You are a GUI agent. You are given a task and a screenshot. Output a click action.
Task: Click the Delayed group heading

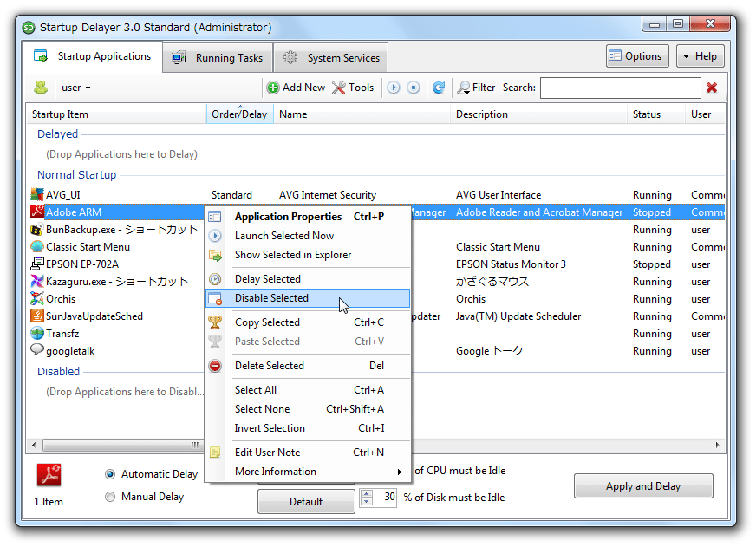coord(57,134)
